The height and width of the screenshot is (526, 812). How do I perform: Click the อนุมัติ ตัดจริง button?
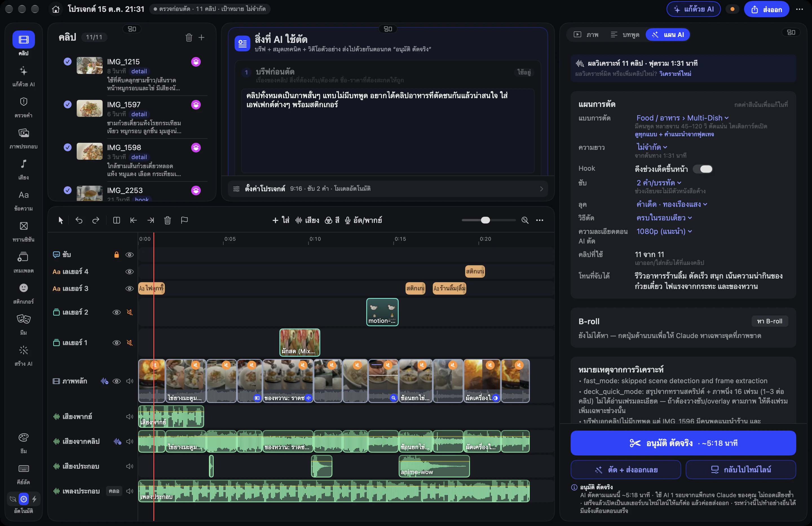tap(683, 443)
